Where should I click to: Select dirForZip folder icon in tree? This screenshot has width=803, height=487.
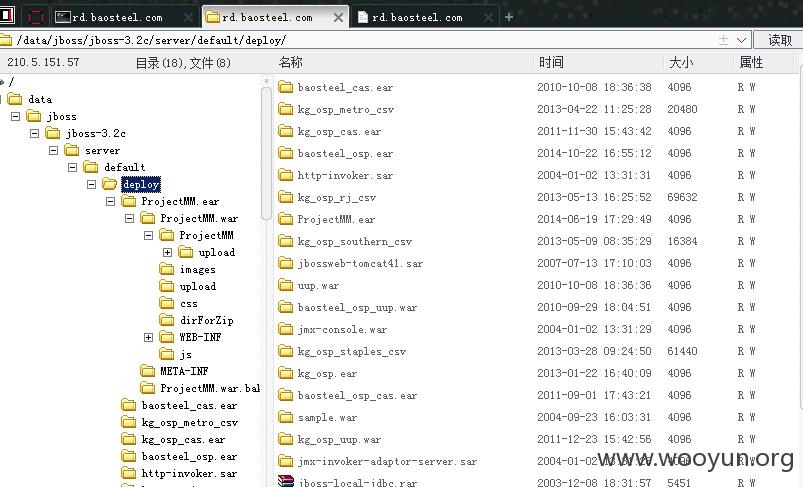point(166,320)
